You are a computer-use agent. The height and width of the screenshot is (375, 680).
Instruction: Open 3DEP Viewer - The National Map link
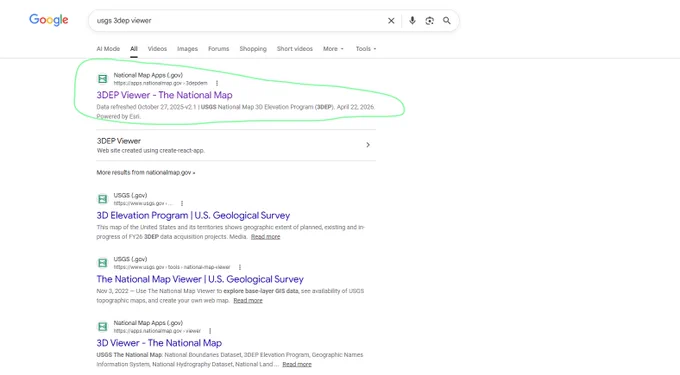[164, 95]
